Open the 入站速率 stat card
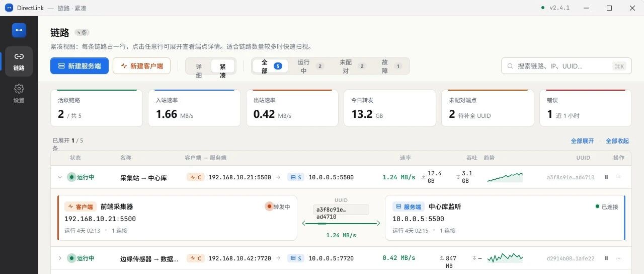Viewport: 644px width, 274px height. click(194, 108)
